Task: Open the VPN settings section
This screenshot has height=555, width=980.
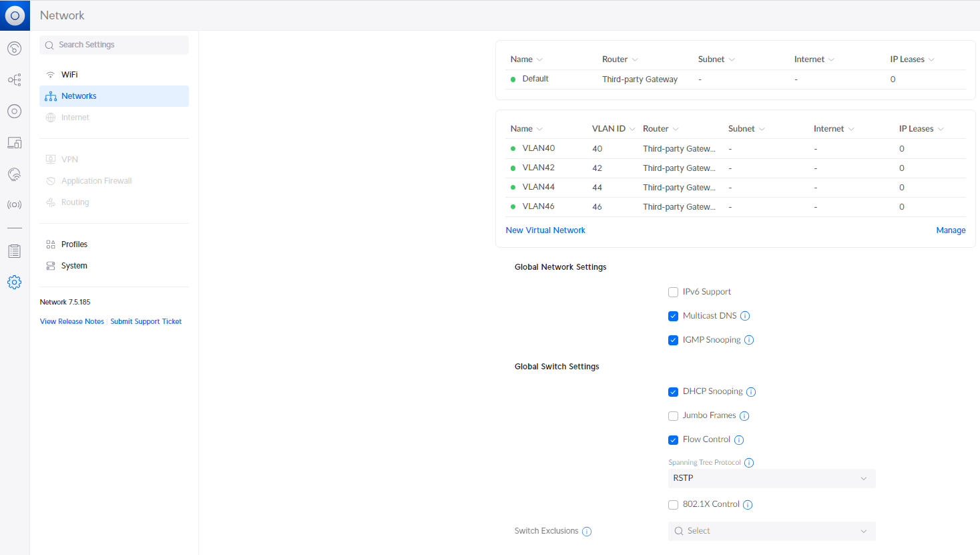Action: 114,160
